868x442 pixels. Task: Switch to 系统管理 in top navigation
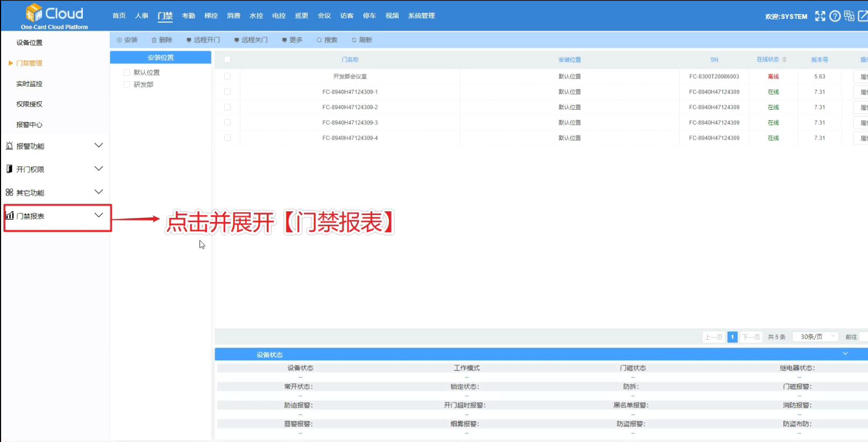coord(421,16)
